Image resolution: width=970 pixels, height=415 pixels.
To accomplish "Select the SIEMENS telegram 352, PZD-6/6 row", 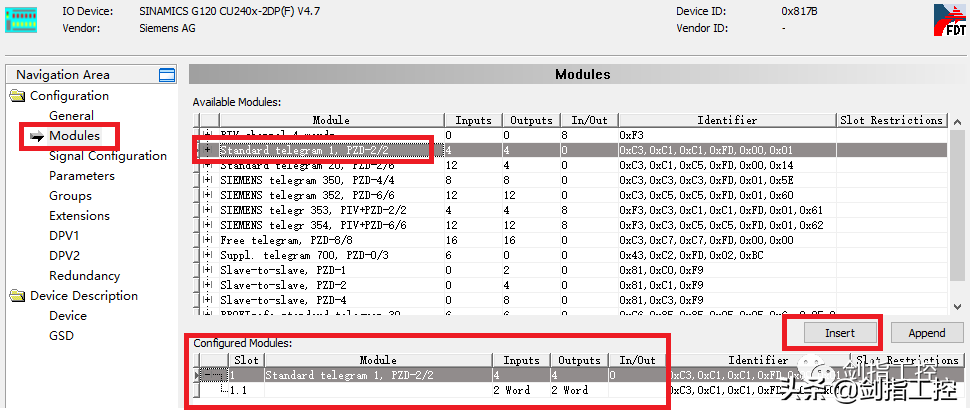I will 318,195.
